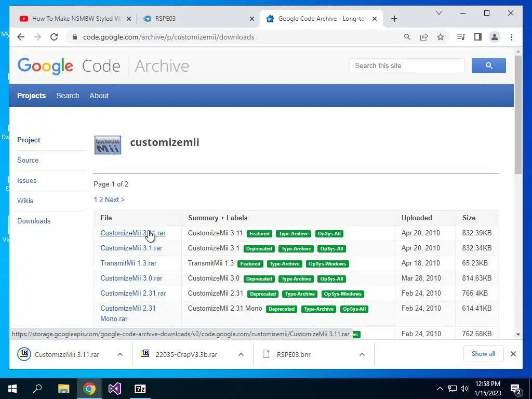Image resolution: width=532 pixels, height=399 pixels.
Task: Open Visual Studio from taskbar
Action: click(115, 389)
